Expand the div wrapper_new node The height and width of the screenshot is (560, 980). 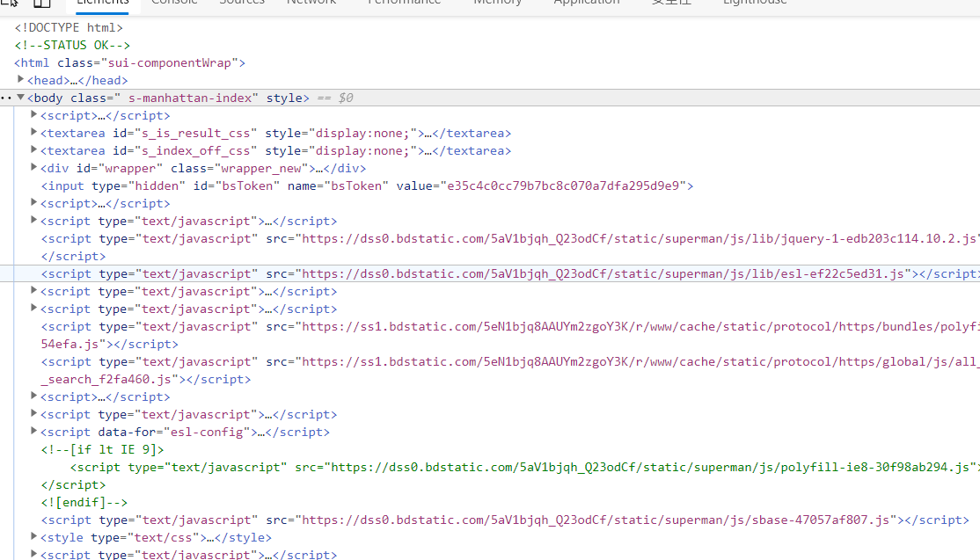33,167
